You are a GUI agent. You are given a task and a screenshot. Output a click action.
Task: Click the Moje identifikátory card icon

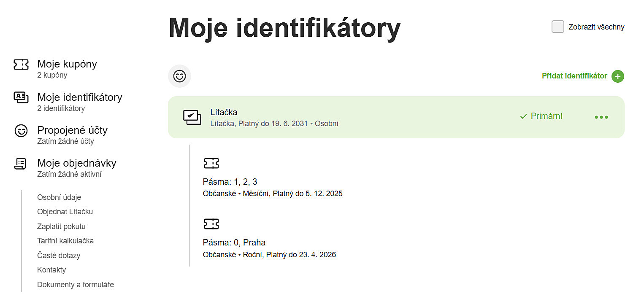21,97
